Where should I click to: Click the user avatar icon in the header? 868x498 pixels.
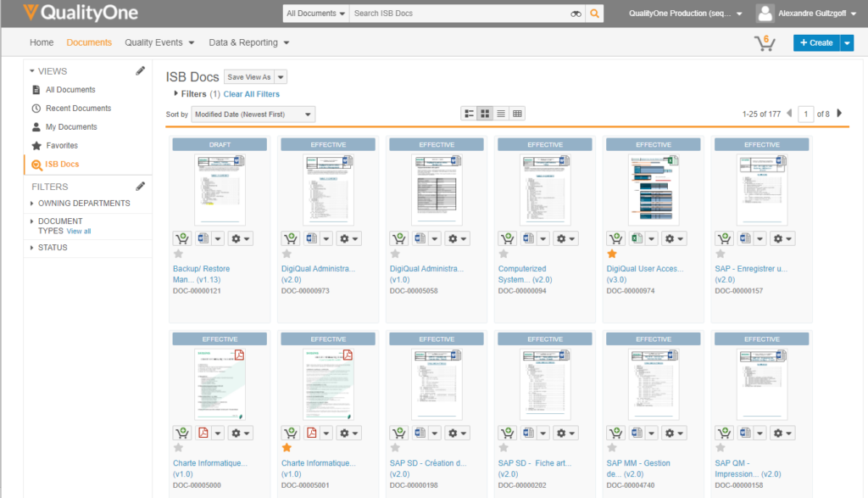pos(765,14)
